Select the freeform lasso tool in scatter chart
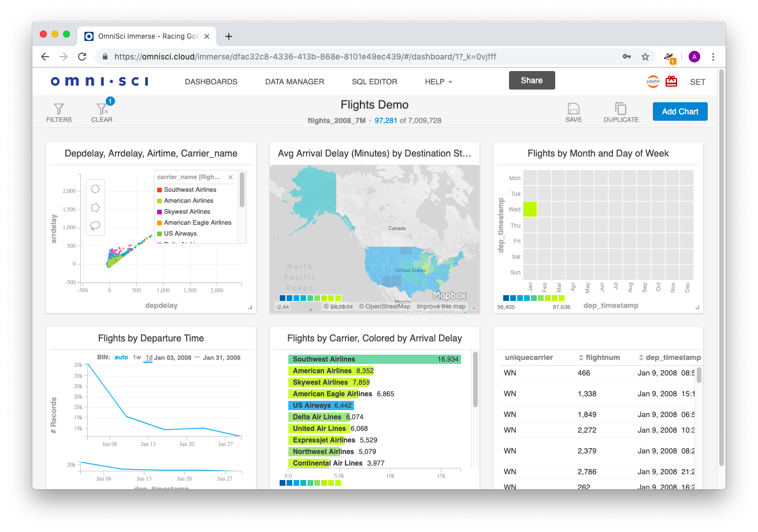The width and height of the screenshot is (758, 532). pyautogui.click(x=96, y=226)
